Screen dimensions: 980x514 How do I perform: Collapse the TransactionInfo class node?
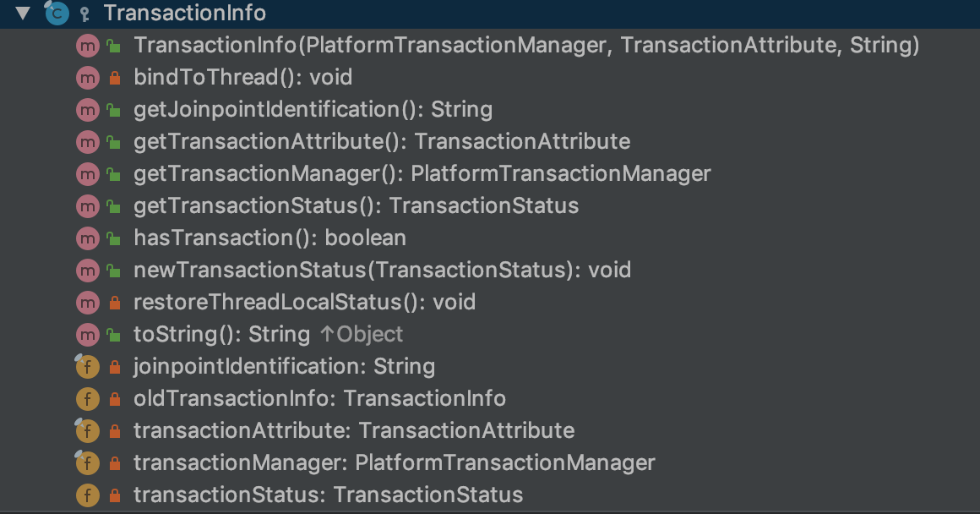(x=23, y=13)
